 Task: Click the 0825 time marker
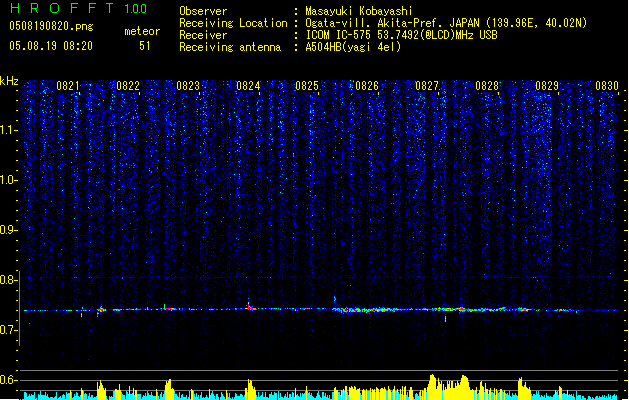(x=307, y=86)
